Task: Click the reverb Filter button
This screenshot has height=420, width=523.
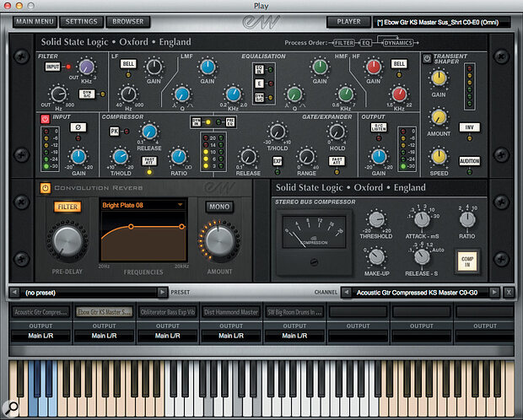Action: pyautogui.click(x=67, y=207)
